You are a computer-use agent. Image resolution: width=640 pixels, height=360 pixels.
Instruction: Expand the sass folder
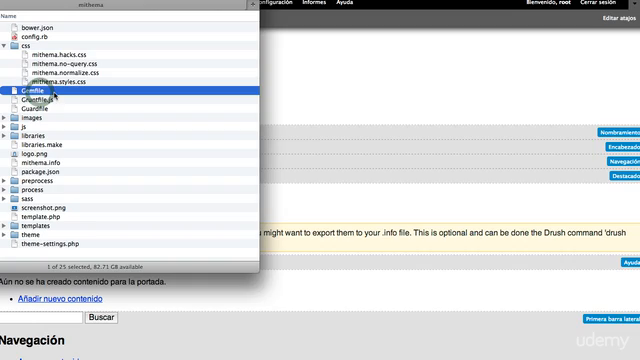[4, 199]
